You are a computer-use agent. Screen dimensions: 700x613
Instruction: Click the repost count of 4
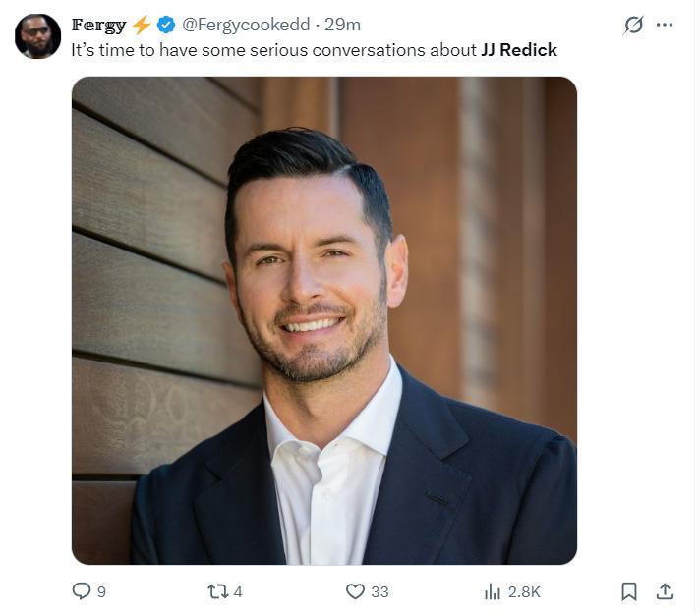coord(238,591)
